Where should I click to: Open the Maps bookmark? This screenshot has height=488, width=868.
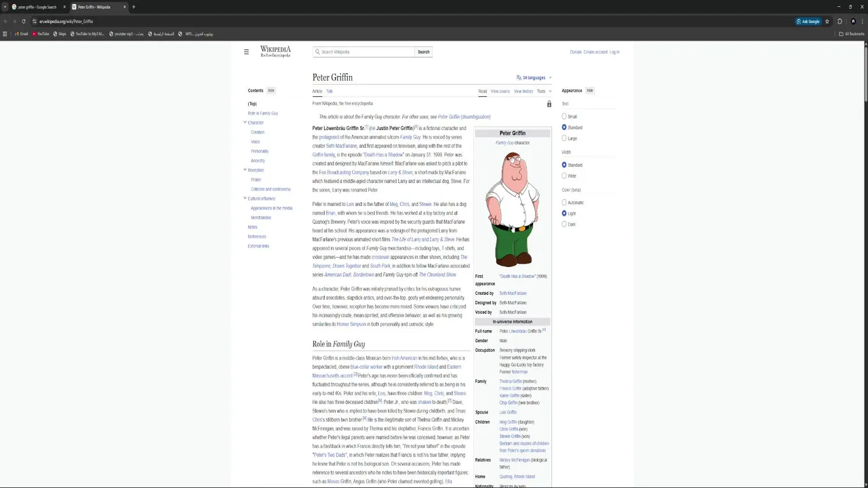[x=60, y=33]
